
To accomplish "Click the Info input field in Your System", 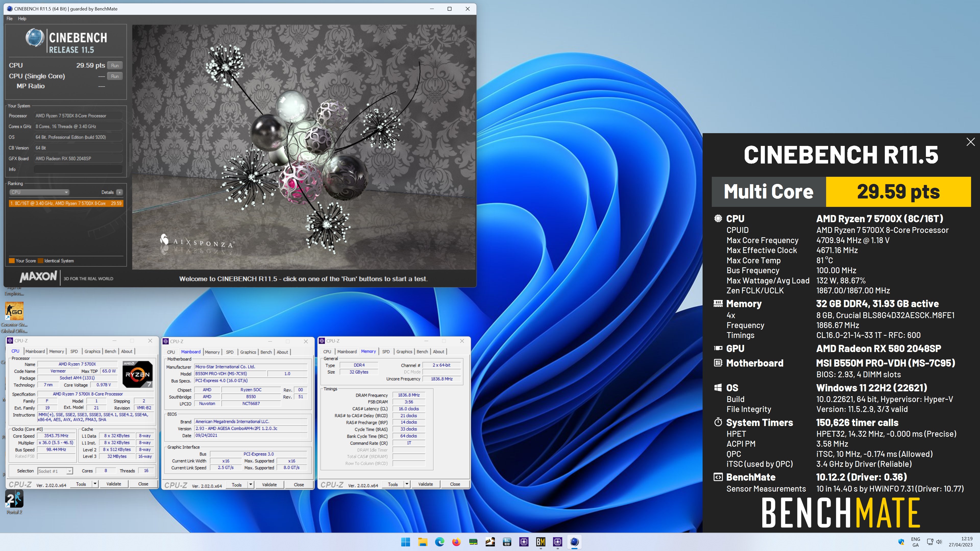I will pyautogui.click(x=78, y=169).
